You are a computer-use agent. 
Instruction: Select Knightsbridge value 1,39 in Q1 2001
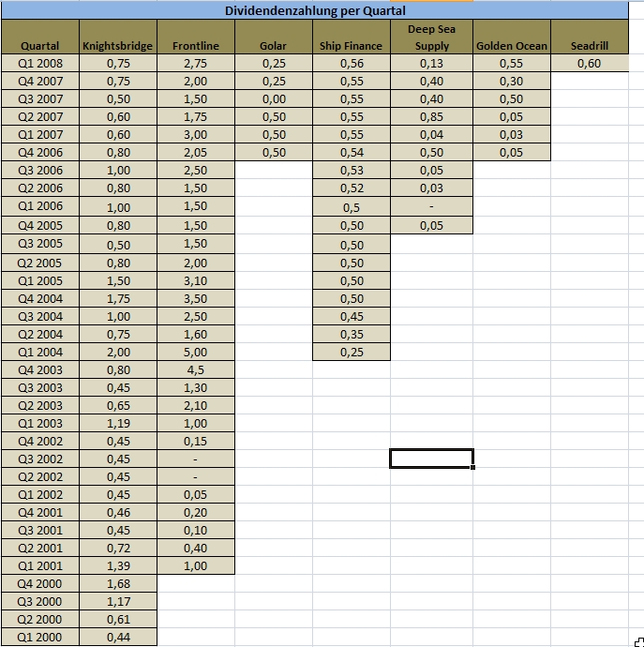click(x=118, y=564)
